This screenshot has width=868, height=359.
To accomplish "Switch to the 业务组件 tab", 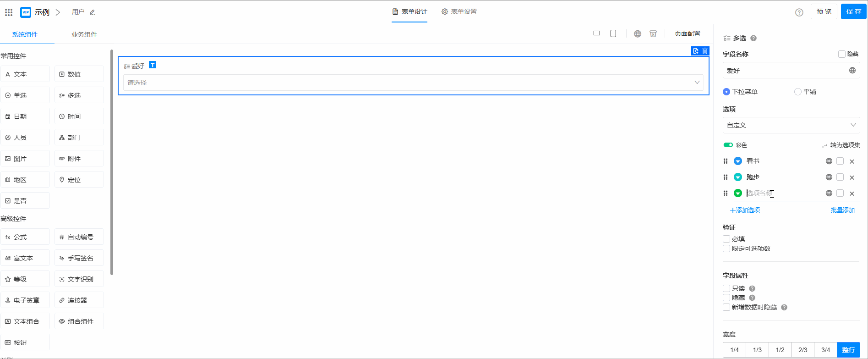I will [84, 34].
